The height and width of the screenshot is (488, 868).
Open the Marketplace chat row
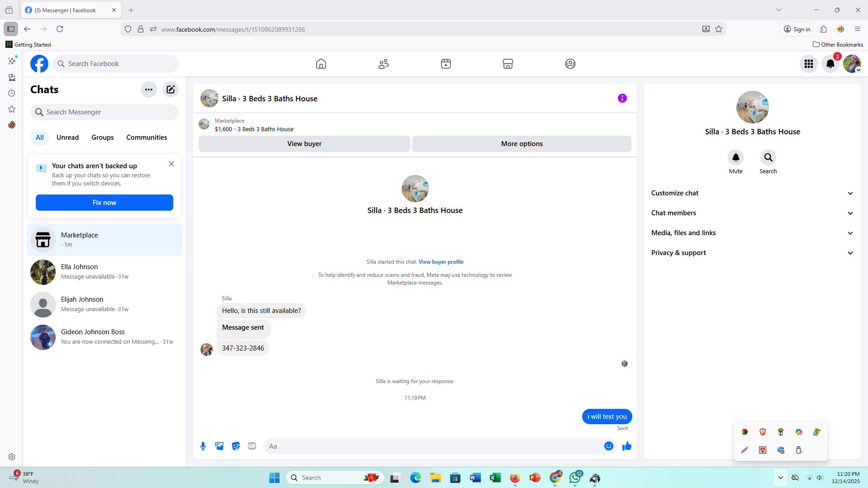(104, 240)
